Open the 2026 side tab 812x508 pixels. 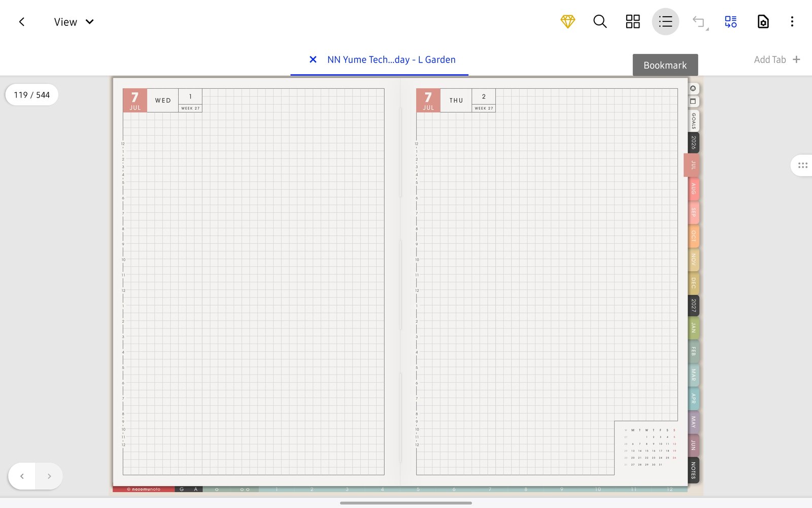click(x=694, y=143)
